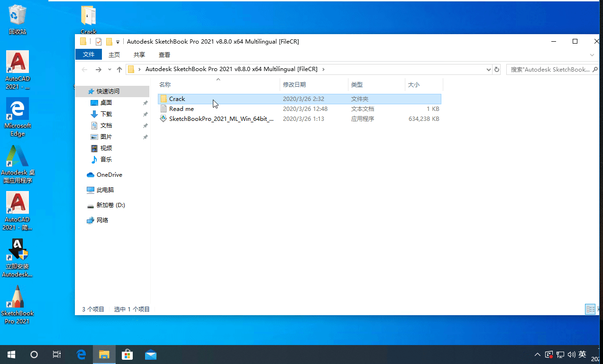The width and height of the screenshot is (603, 364).
Task: Open the Autodesk desktop app shortcut
Action: pos(18,164)
